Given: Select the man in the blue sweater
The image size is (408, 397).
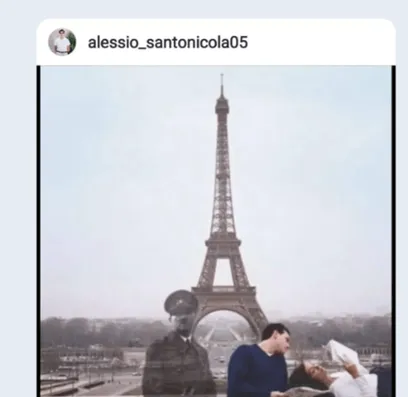Looking at the screenshot, I should (x=259, y=361).
